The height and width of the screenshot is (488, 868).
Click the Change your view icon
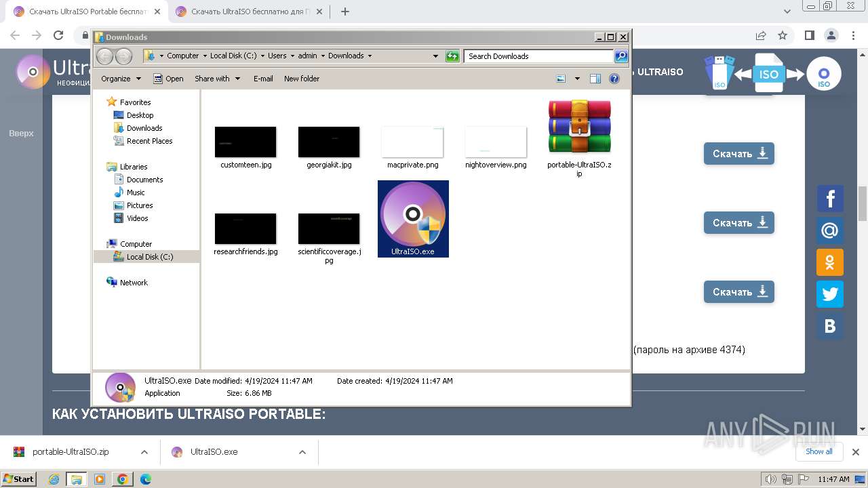561,79
